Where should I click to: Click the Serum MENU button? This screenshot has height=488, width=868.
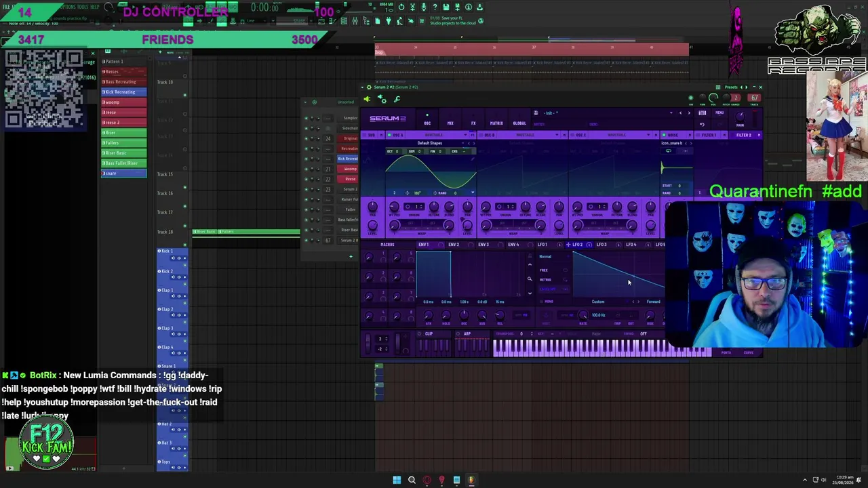(x=719, y=113)
